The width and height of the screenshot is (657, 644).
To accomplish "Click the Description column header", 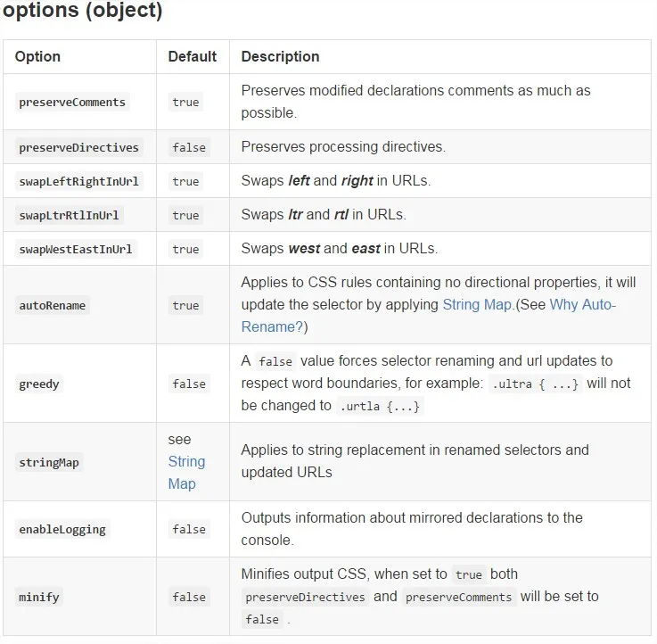I will pyautogui.click(x=280, y=56).
